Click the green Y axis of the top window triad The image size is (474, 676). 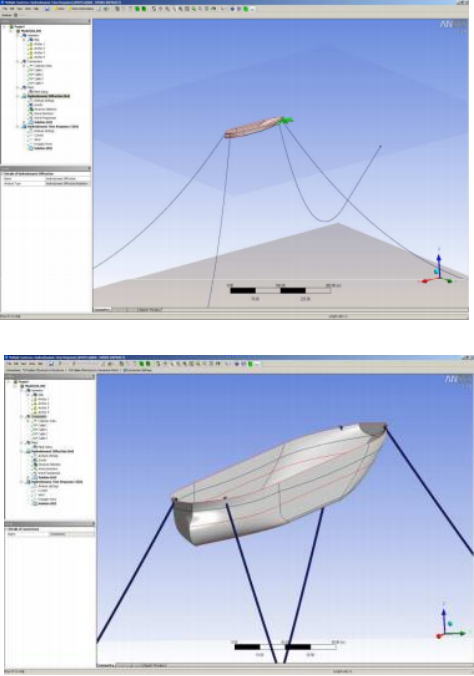(x=448, y=280)
